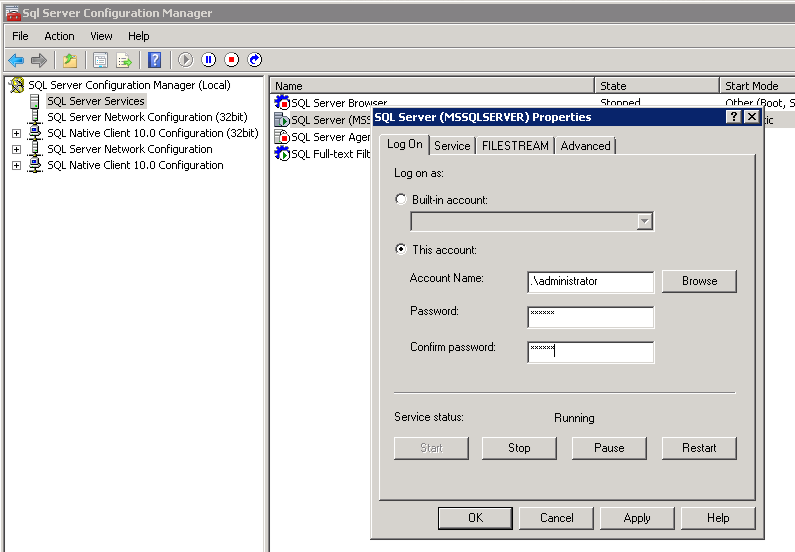This screenshot has width=795, height=552.
Task: Close the MSSQLSERVER Properties dialog
Action: point(752,117)
